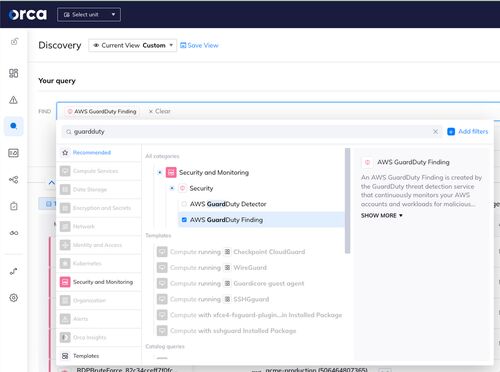500x372 pixels.
Task: Select the Data Storage category
Action: click(99, 190)
